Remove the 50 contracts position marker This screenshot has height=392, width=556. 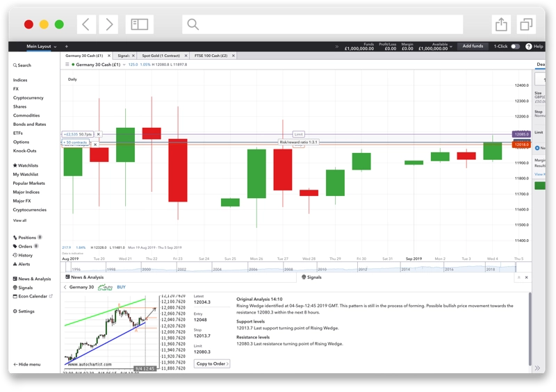point(95,145)
